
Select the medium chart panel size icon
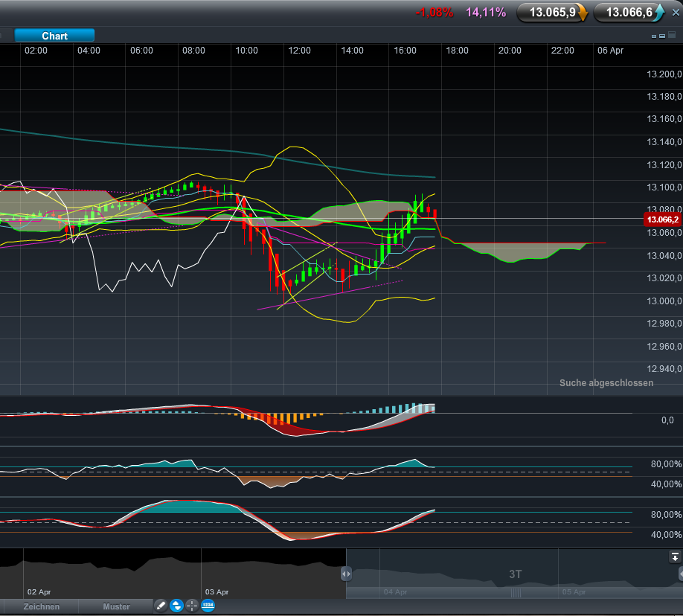pos(662,36)
